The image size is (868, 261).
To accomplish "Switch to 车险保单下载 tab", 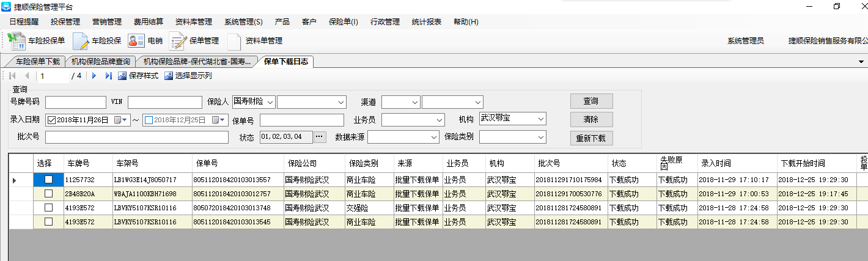I will point(38,62).
